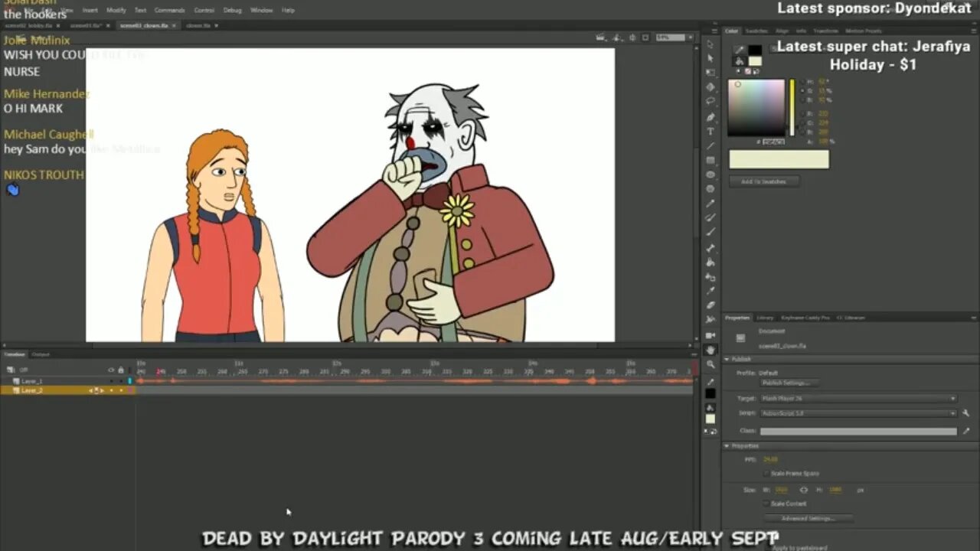Select the Hue radio button
This screenshot has height=551, width=980.
click(802, 81)
